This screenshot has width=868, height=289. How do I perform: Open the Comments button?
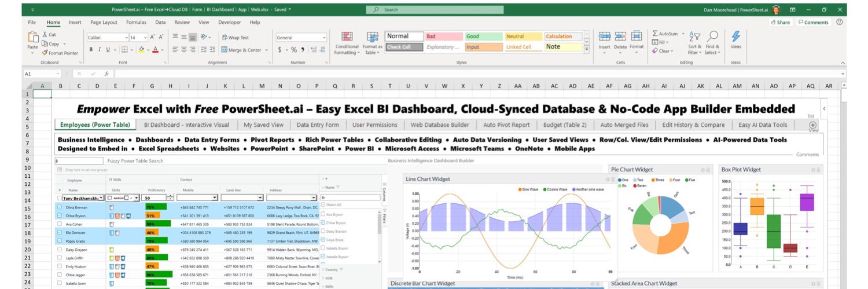pyautogui.click(x=813, y=22)
